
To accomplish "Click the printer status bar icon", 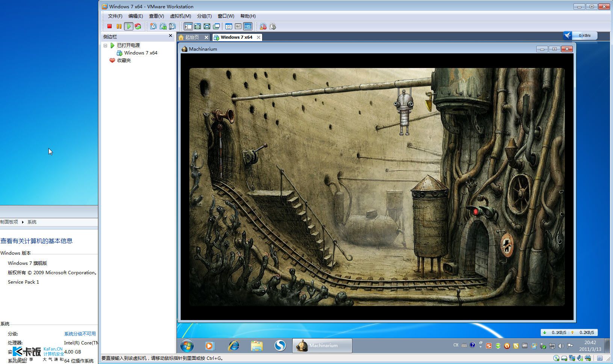I will pyautogui.click(x=588, y=358).
